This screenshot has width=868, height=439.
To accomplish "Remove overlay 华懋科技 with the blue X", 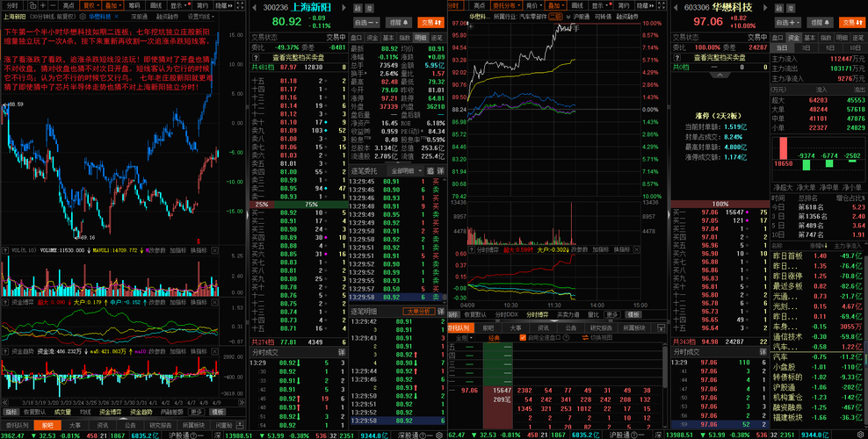I will [x=116, y=17].
